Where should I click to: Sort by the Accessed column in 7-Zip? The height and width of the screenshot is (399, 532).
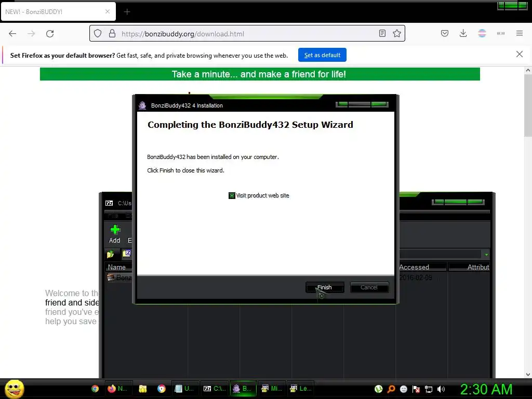pyautogui.click(x=422, y=268)
